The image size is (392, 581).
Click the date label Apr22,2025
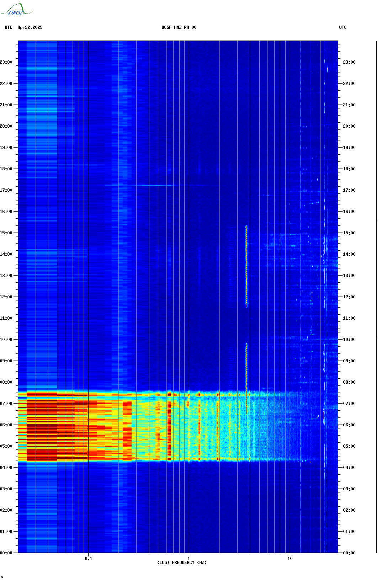point(30,27)
